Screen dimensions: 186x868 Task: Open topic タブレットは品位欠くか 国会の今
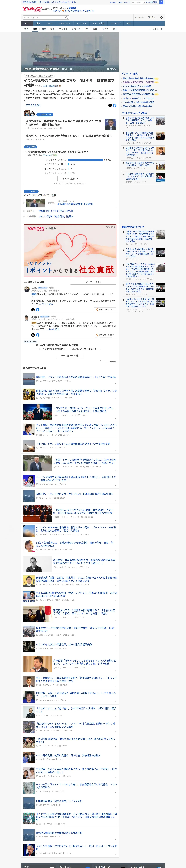tap(138, 98)
